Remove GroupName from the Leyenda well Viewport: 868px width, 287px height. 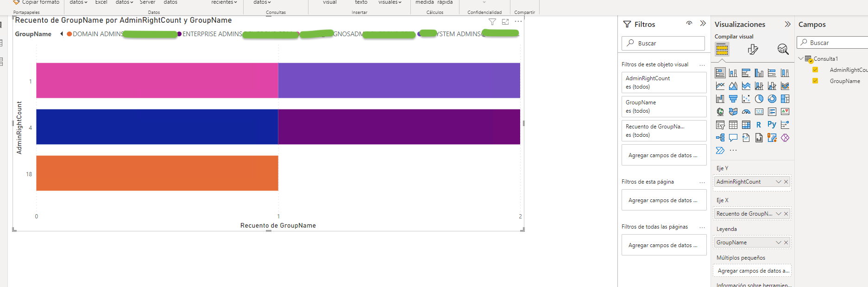click(x=786, y=242)
